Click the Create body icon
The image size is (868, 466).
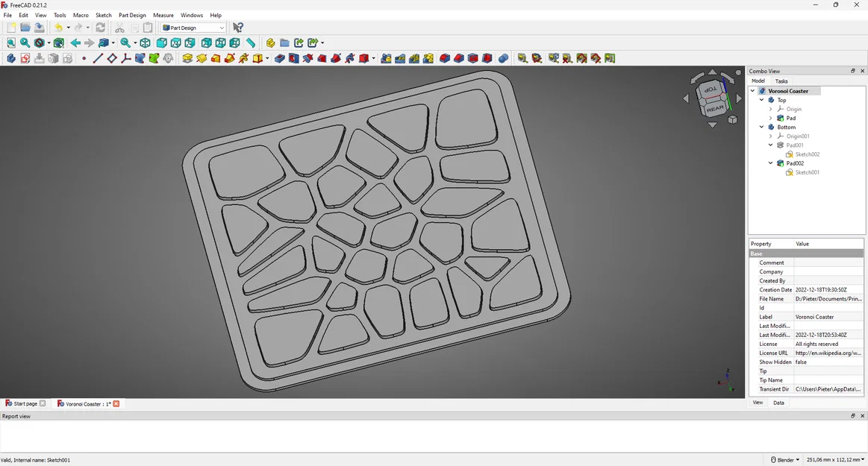(11, 58)
